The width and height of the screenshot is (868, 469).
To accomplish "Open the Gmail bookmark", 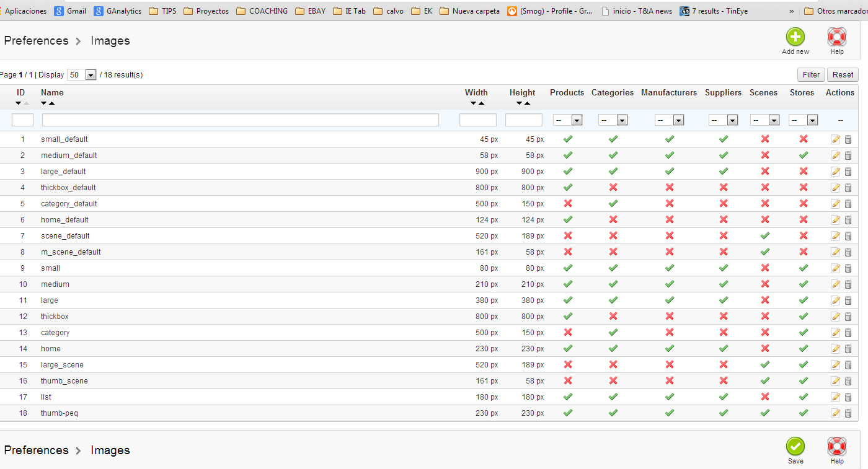I will tap(70, 11).
